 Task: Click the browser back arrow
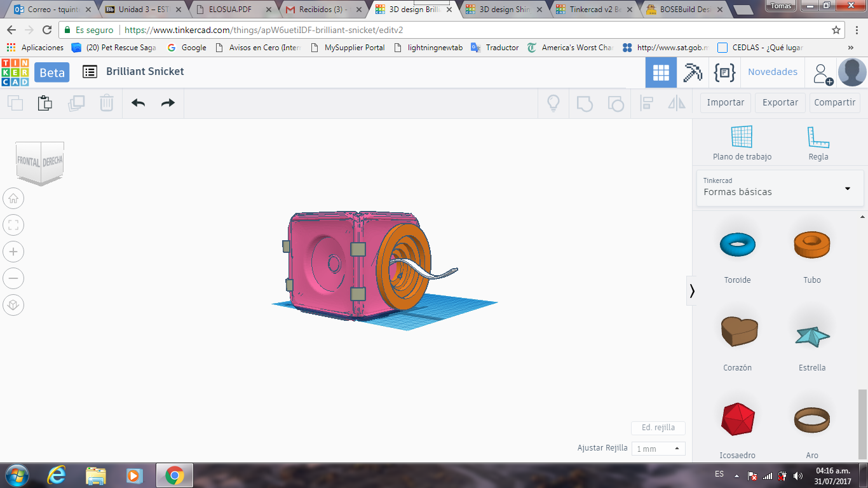point(12,30)
